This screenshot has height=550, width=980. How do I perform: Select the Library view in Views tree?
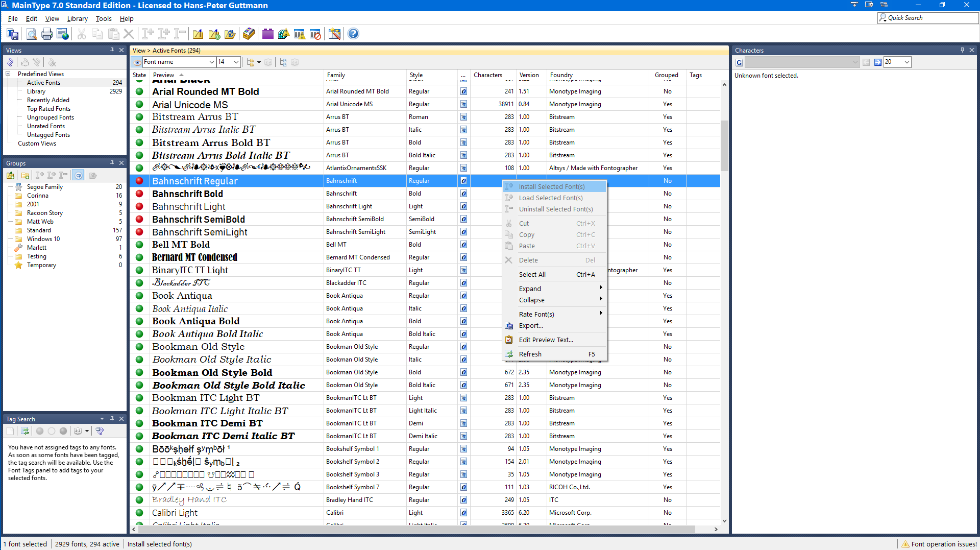pyautogui.click(x=36, y=91)
